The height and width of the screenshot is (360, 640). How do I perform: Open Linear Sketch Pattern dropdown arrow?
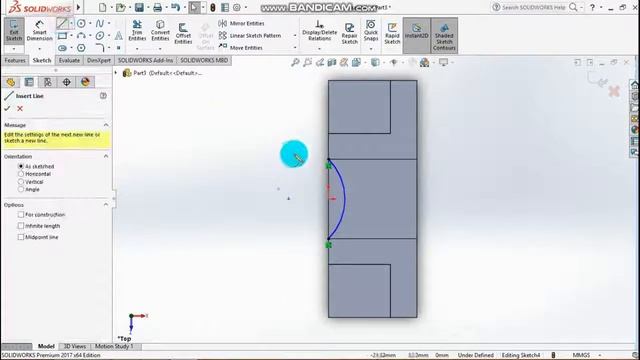[295, 36]
